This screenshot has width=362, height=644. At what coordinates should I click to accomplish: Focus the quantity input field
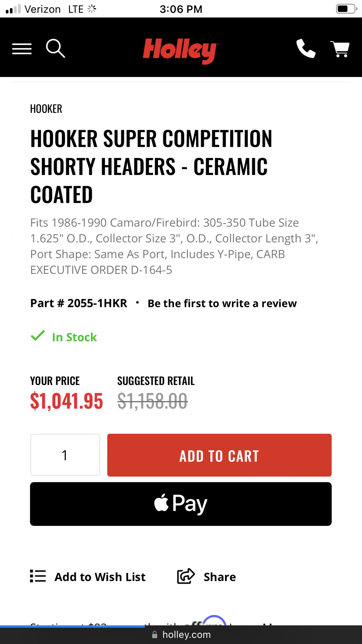click(65, 455)
